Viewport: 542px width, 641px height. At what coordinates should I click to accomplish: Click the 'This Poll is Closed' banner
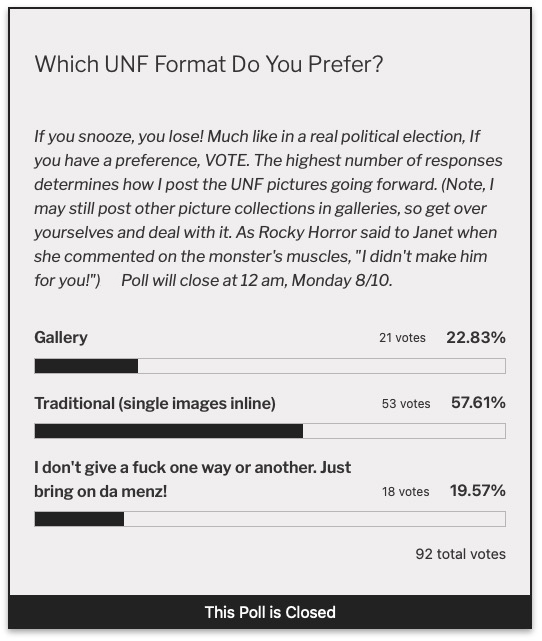pos(270,612)
